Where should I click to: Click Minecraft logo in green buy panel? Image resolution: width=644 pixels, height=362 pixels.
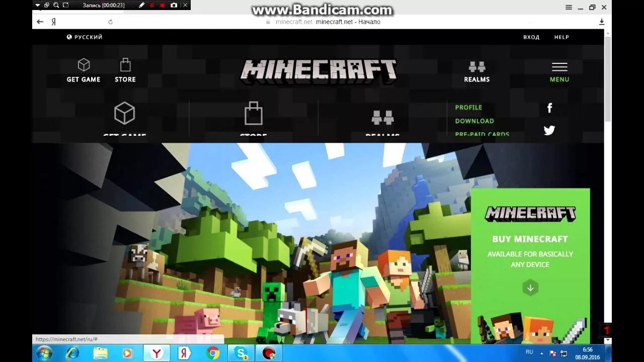(x=530, y=214)
